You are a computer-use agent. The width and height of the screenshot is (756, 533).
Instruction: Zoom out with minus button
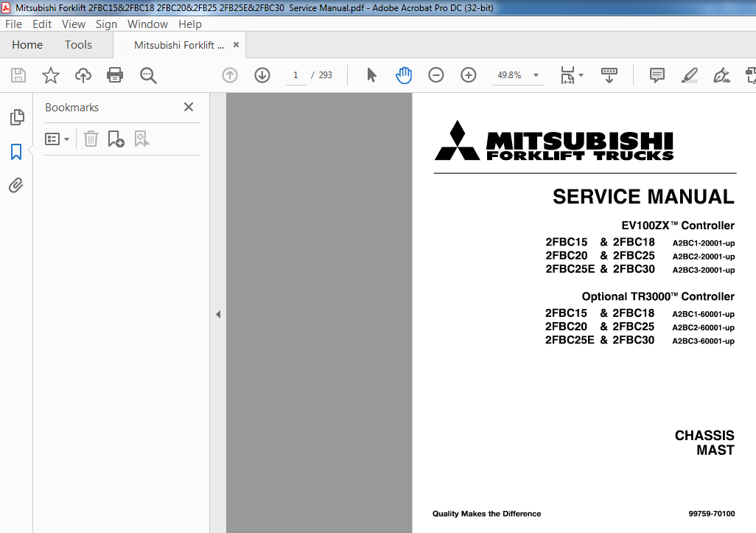pyautogui.click(x=436, y=75)
